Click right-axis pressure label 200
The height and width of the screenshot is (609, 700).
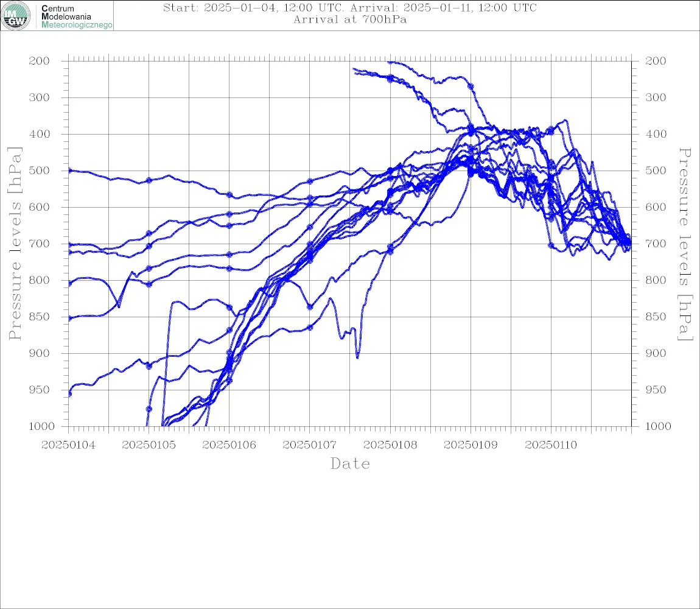[x=656, y=61]
